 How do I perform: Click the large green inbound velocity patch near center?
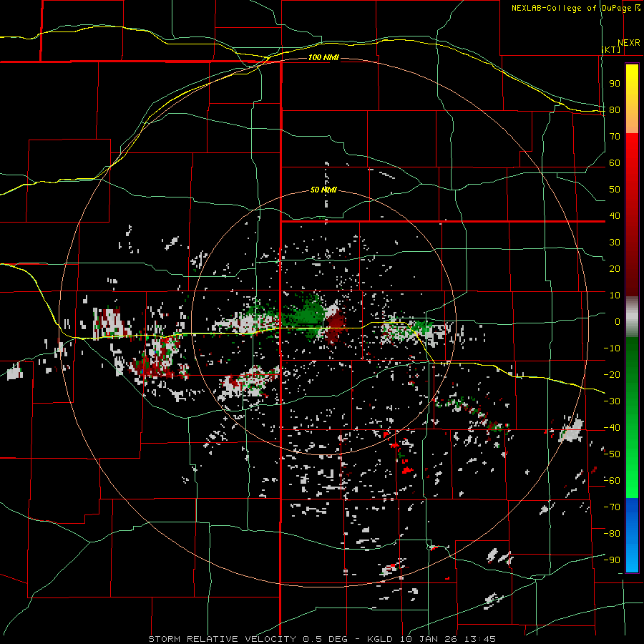(306, 316)
